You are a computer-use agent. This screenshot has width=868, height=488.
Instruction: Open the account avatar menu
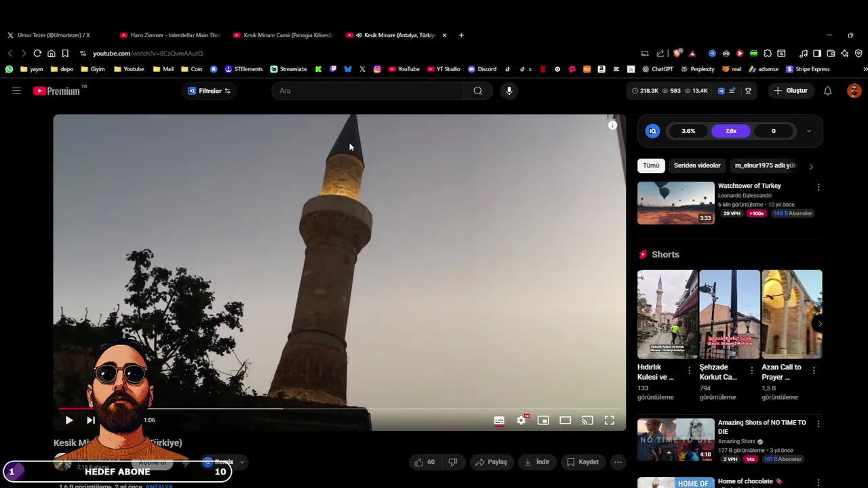click(854, 91)
